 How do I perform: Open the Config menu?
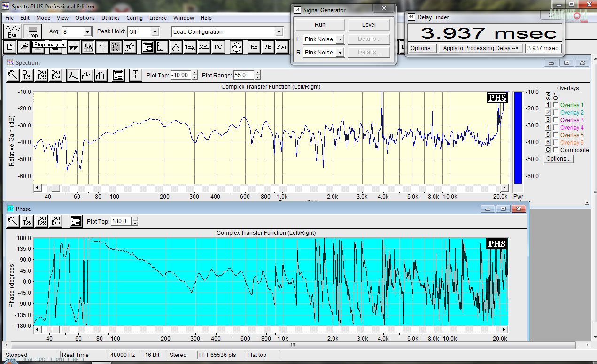pyautogui.click(x=134, y=18)
